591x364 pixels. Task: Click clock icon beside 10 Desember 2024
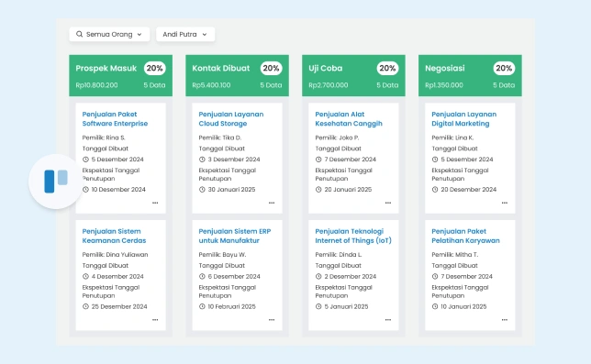click(85, 190)
